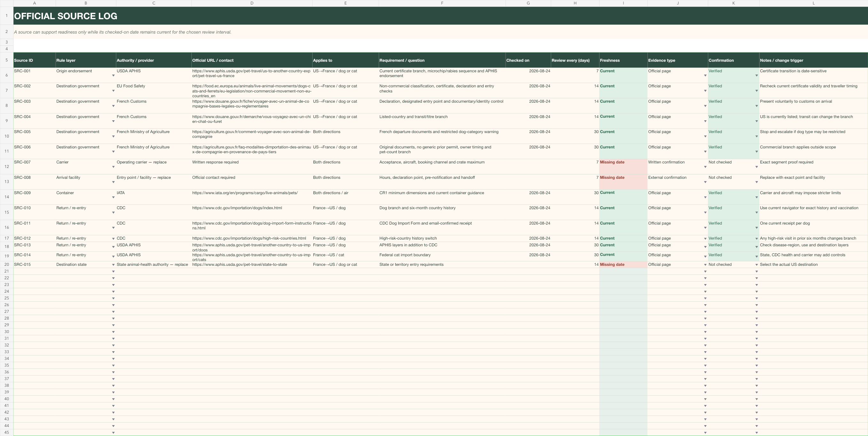Viewport: 868px width, 436px height.
Task: Open the agriculture.gouv.fr faq URL for SRC-006
Action: pyautogui.click(x=252, y=149)
